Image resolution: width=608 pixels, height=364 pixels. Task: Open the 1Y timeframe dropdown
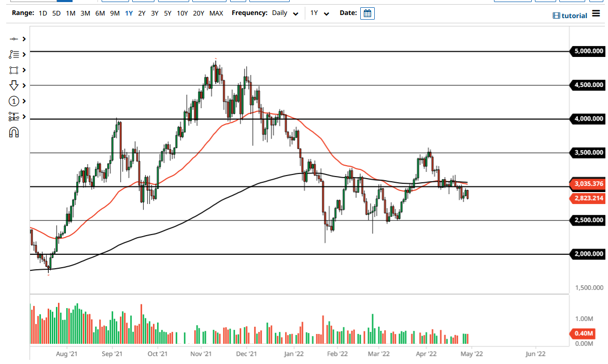pyautogui.click(x=319, y=13)
